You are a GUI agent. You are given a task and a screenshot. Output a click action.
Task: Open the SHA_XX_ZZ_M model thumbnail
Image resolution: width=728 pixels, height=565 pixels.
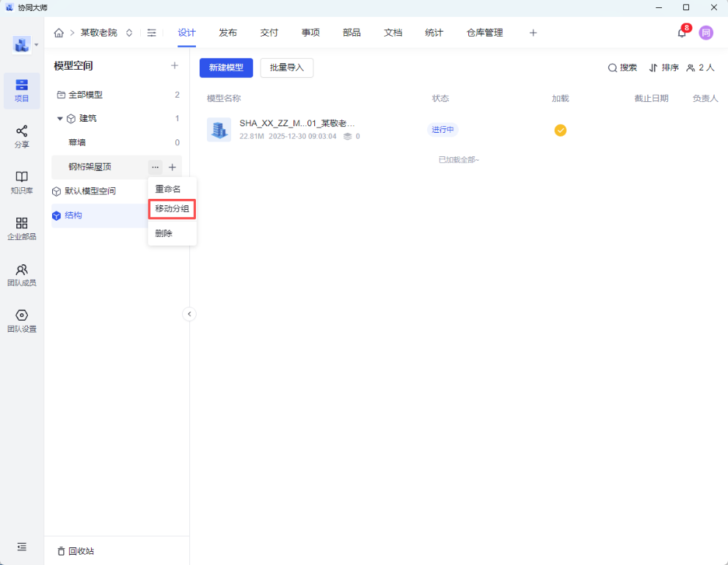(x=219, y=130)
